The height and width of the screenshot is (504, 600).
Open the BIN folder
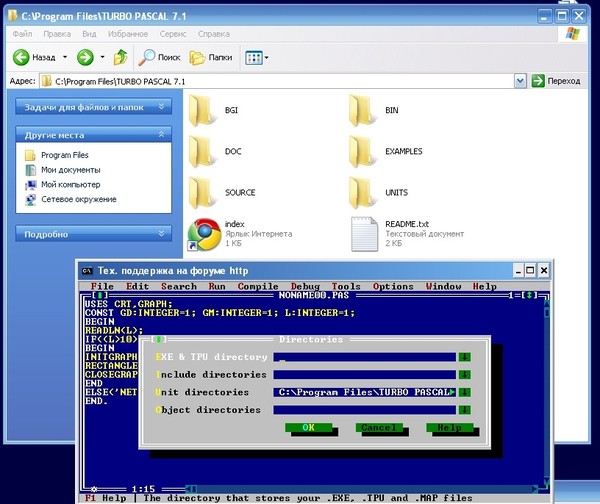(361, 111)
